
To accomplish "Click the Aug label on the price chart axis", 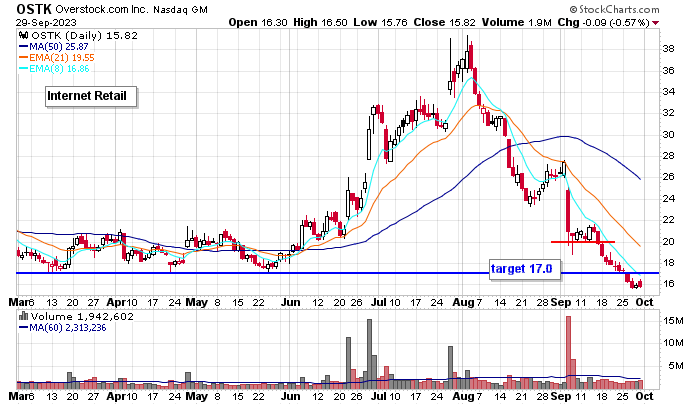I will pyautogui.click(x=463, y=303).
